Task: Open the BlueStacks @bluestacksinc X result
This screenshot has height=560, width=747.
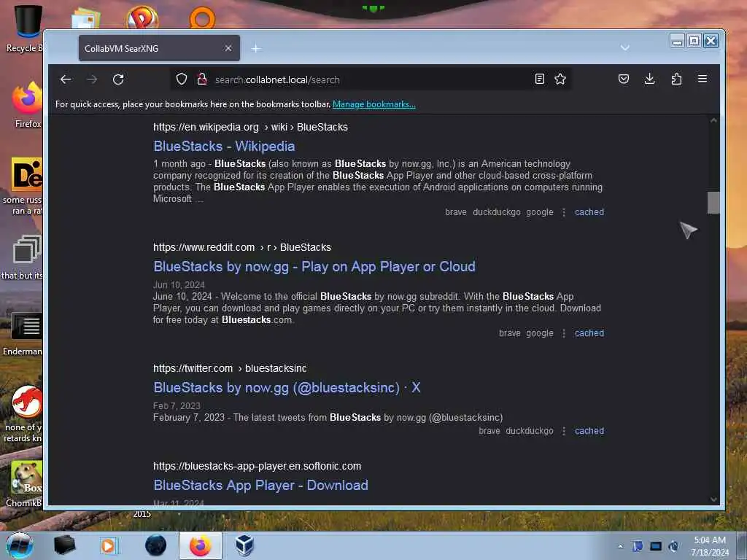Action: coord(287,388)
